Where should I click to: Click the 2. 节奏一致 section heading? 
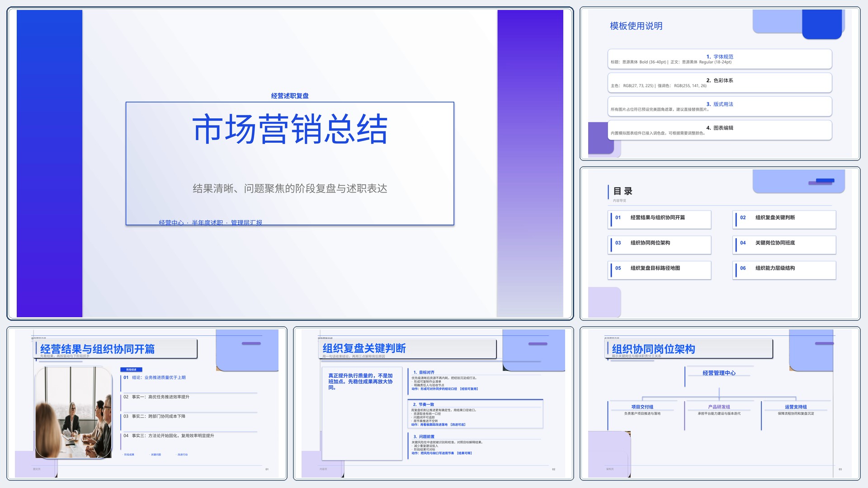point(424,404)
